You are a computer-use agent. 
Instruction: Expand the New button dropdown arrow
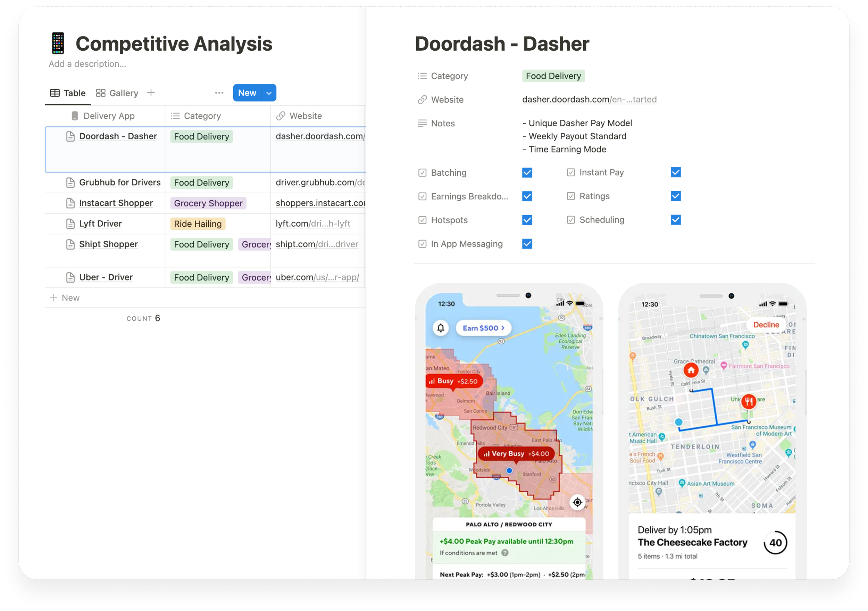pos(269,93)
